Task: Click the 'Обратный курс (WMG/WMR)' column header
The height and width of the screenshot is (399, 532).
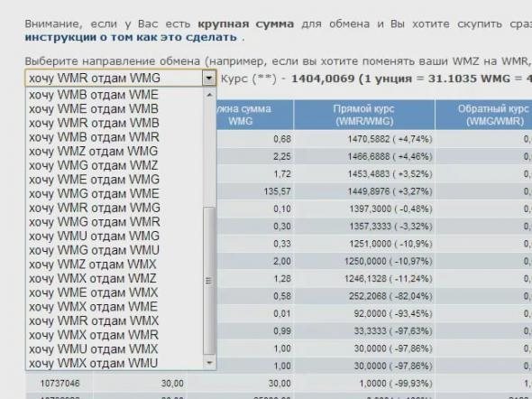Action: pos(493,115)
